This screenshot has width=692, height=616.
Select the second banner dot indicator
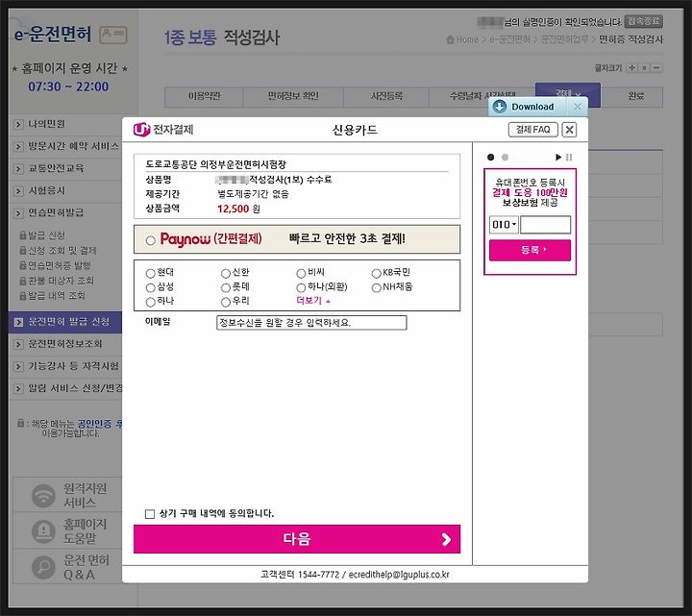[x=505, y=157]
